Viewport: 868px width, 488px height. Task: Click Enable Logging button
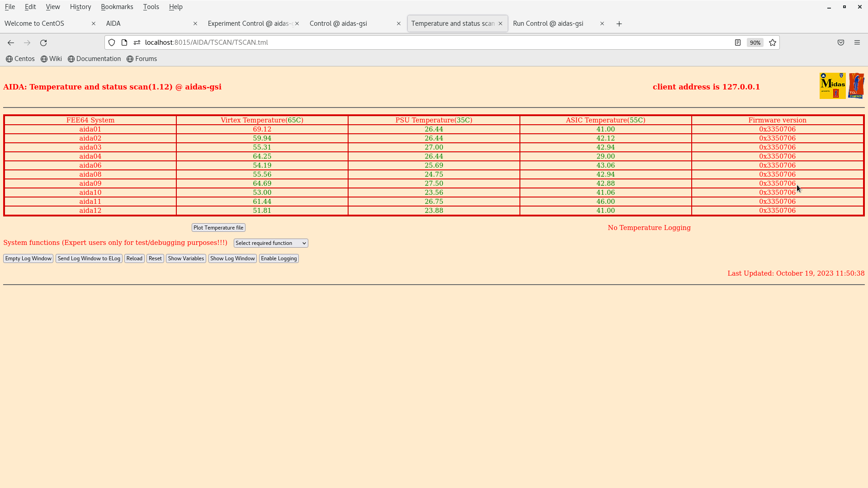click(278, 258)
